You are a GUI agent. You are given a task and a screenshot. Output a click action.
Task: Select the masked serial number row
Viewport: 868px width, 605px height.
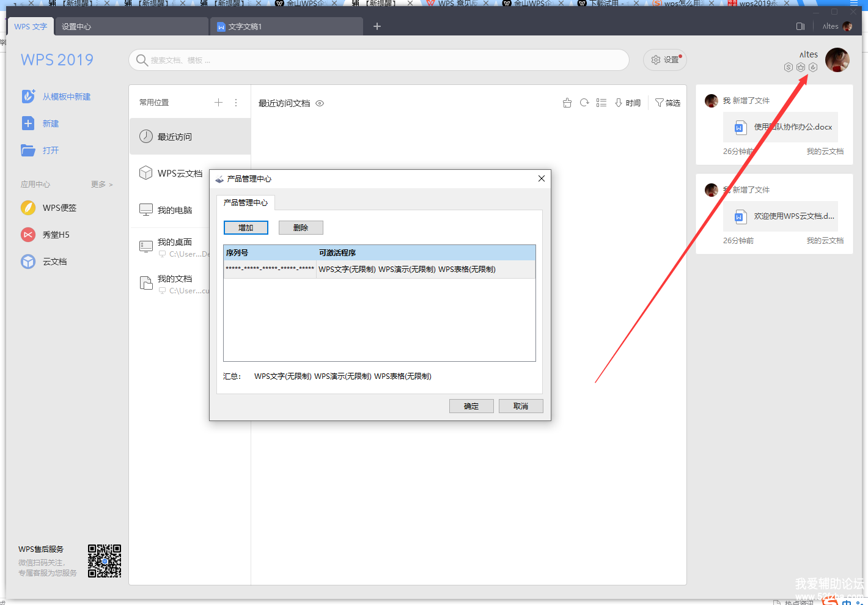(x=379, y=269)
